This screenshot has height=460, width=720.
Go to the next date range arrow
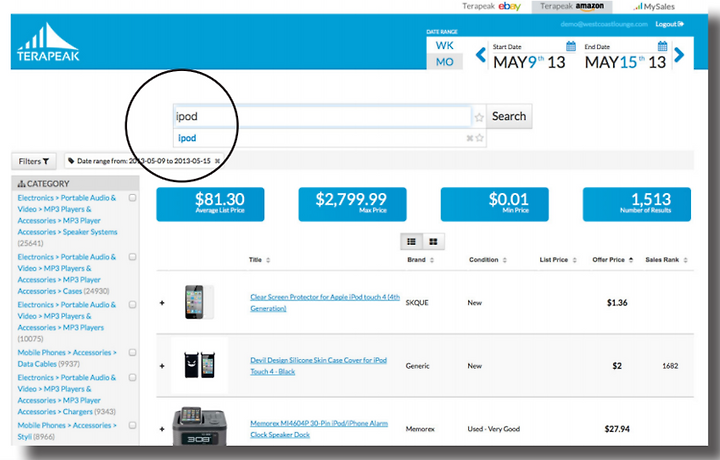point(679,55)
